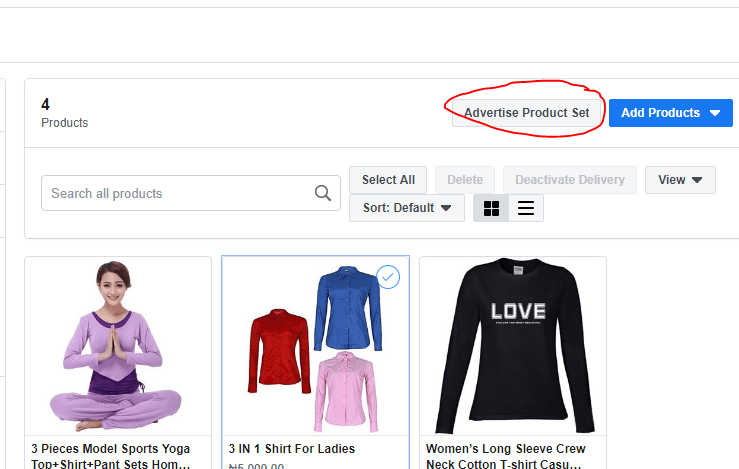Switch to grid view icon
739x469 pixels.
(491, 208)
